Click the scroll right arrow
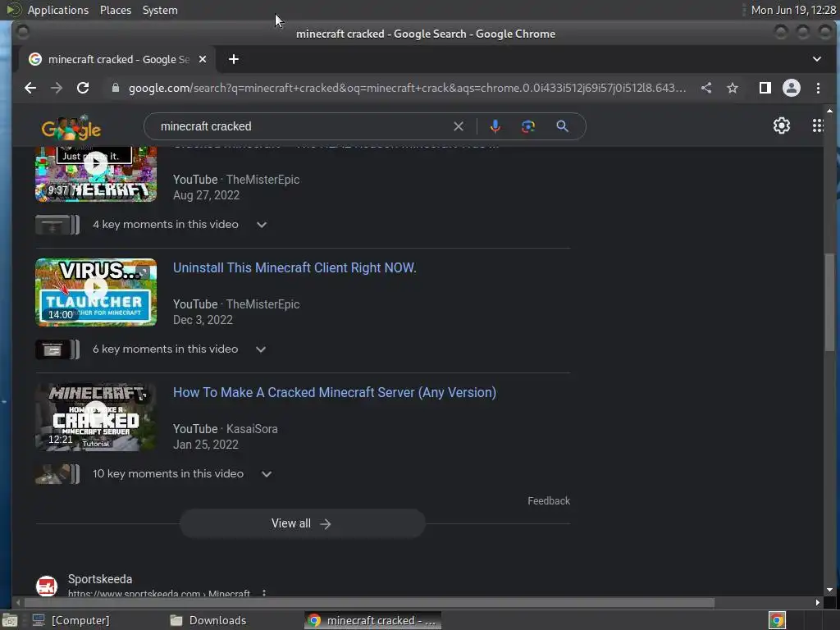The height and width of the screenshot is (630, 840). coord(817,603)
